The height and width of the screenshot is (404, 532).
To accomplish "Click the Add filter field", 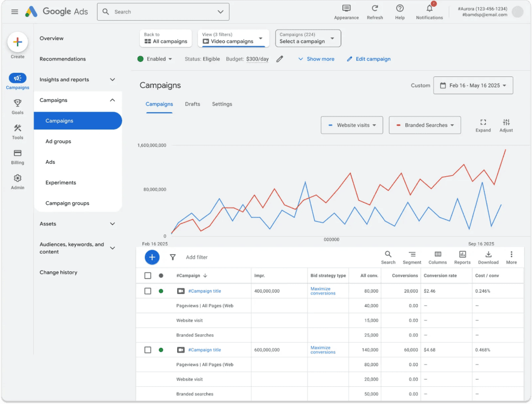I will click(196, 257).
